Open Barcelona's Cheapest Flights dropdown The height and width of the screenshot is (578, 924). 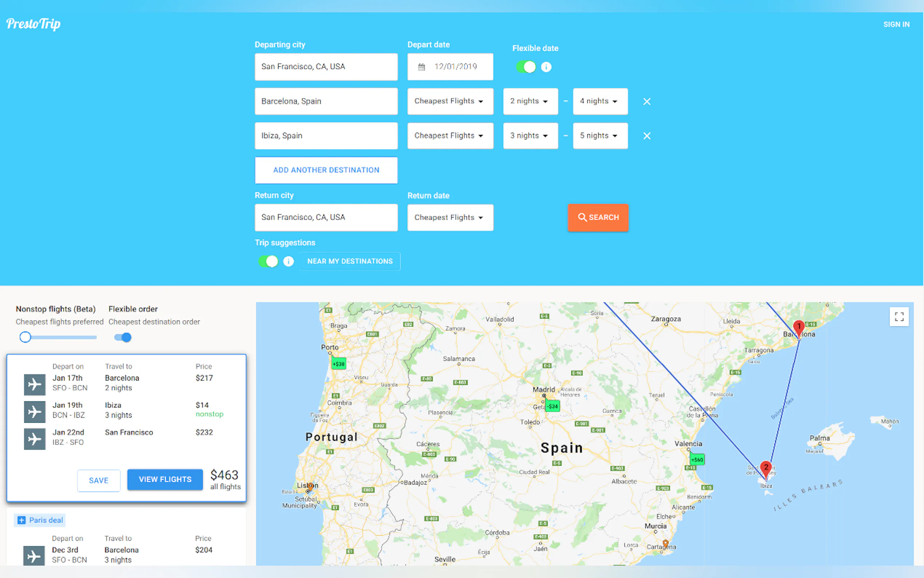pyautogui.click(x=450, y=101)
